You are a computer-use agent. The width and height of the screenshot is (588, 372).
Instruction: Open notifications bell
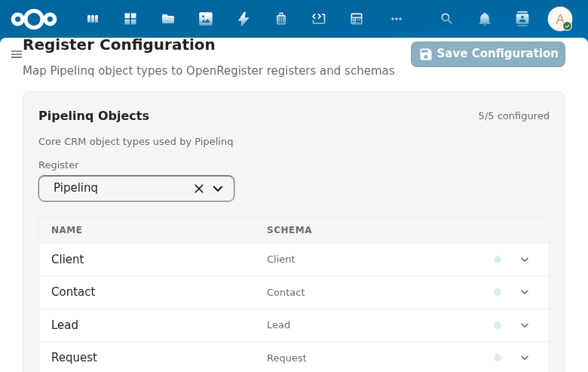[485, 19]
